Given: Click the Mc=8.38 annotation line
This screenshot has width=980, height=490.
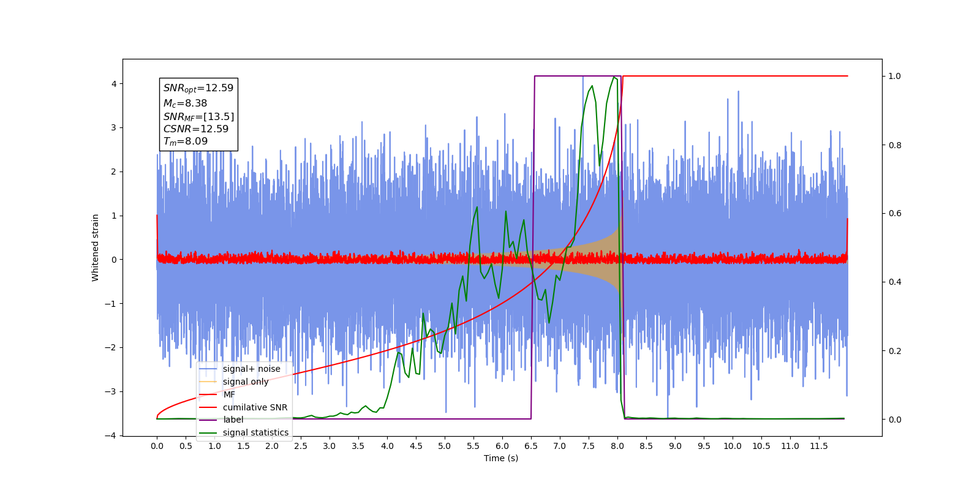Looking at the screenshot, I should (x=185, y=104).
